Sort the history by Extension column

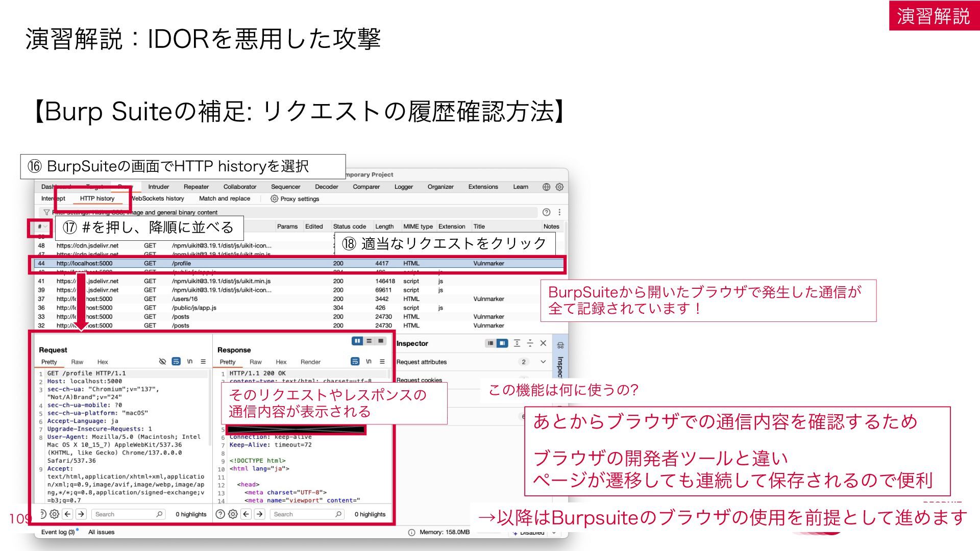point(452,227)
